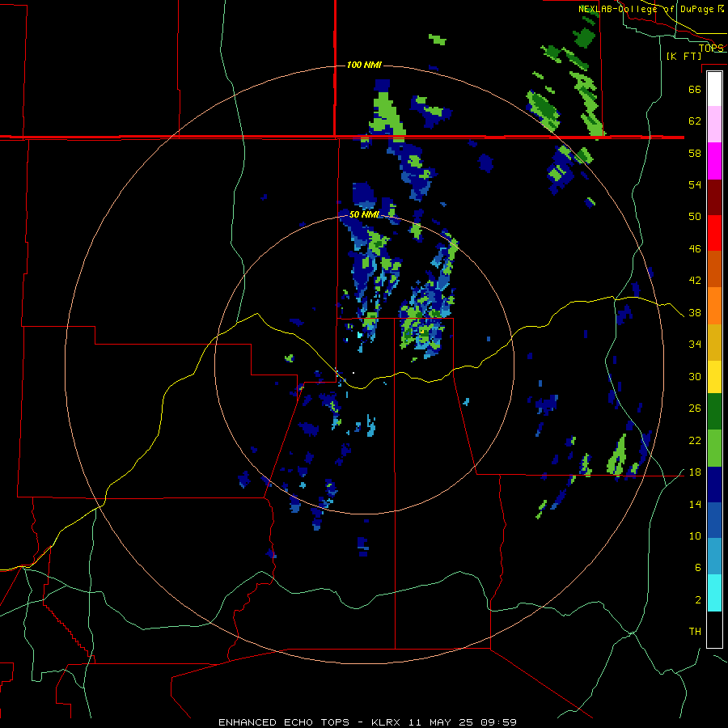Click the '50' scale value on legend
728x728 pixels.
click(x=695, y=217)
